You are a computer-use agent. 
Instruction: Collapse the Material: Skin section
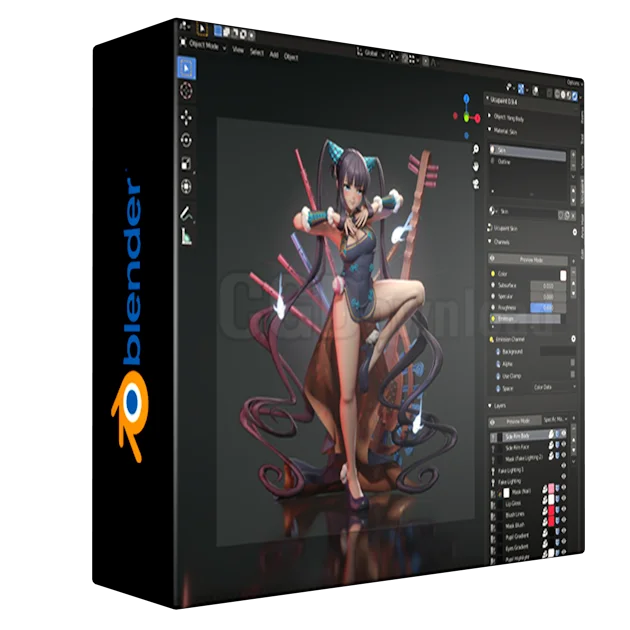coord(503,131)
